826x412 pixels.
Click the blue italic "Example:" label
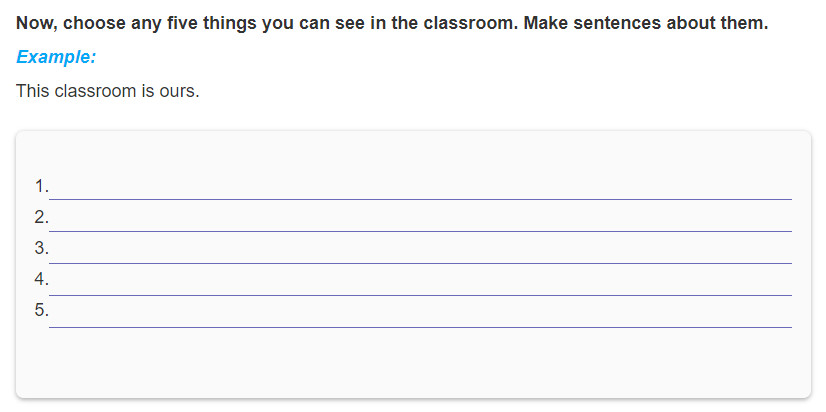click(x=56, y=57)
